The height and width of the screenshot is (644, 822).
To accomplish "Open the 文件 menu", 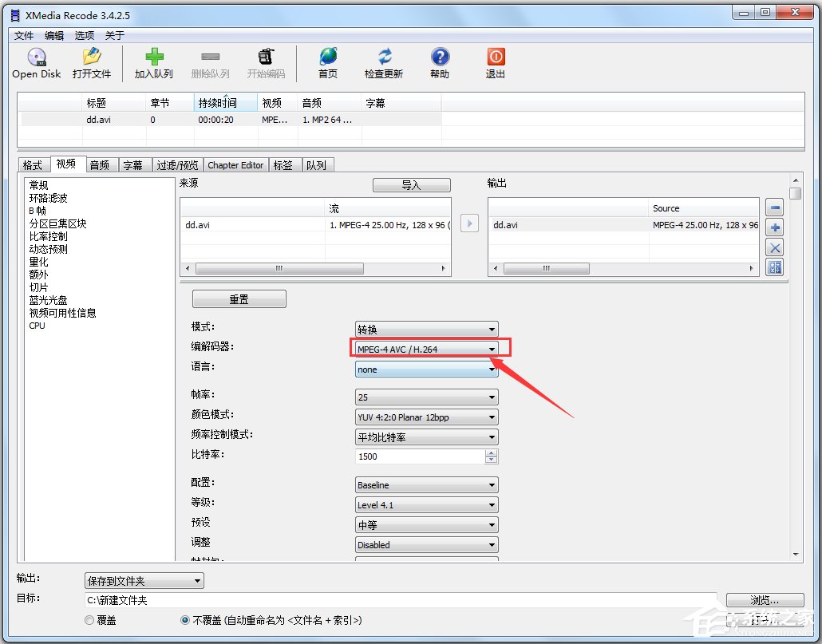I will (x=23, y=35).
